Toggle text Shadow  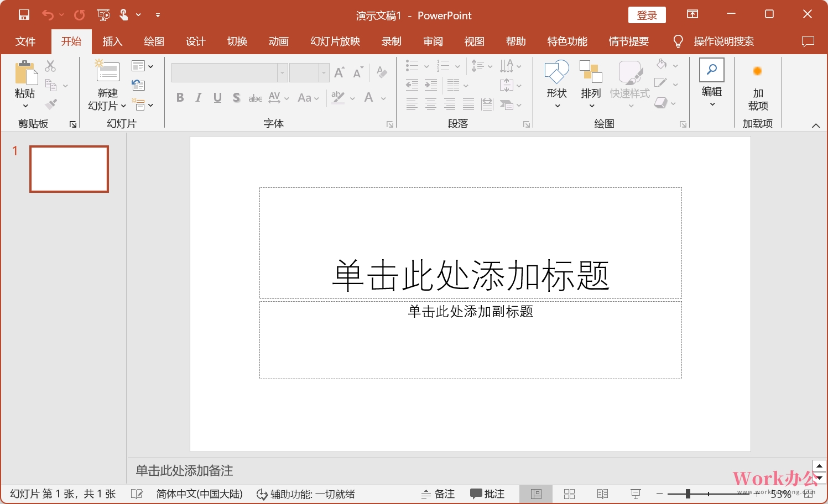pos(236,98)
